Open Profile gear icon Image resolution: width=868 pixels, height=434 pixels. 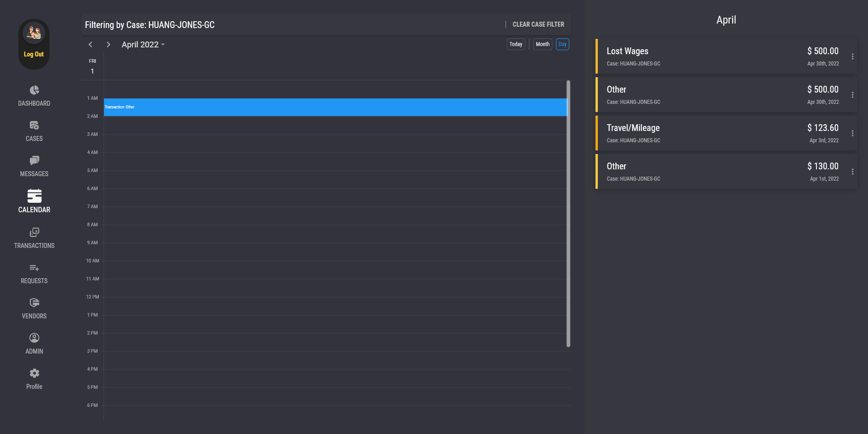34,373
